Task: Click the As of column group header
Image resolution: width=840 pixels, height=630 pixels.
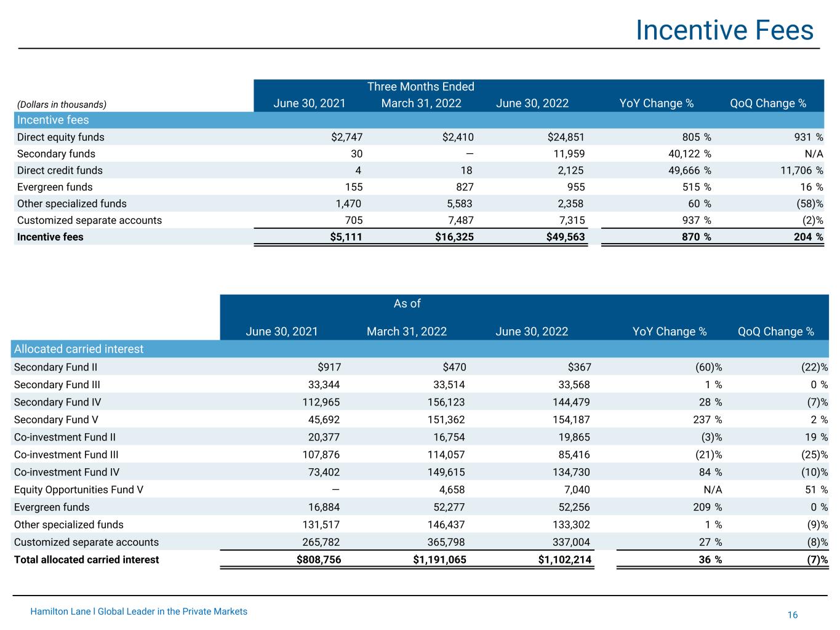Action: click(407, 303)
